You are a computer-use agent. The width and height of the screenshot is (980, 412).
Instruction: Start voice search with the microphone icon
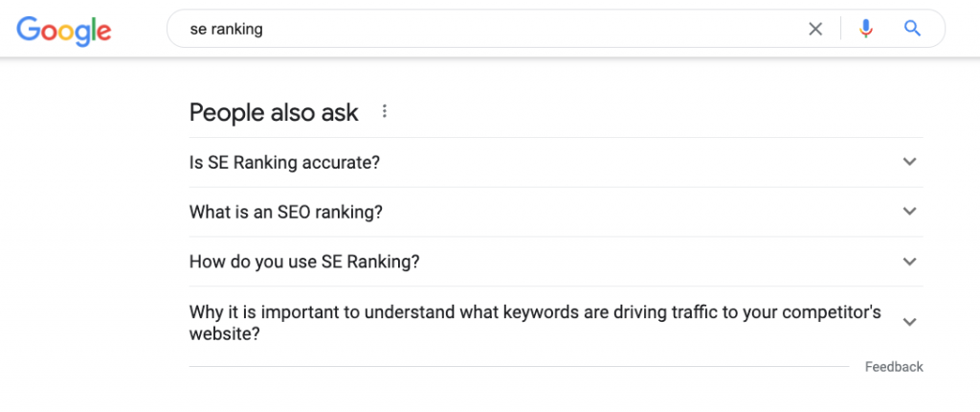coord(866,29)
